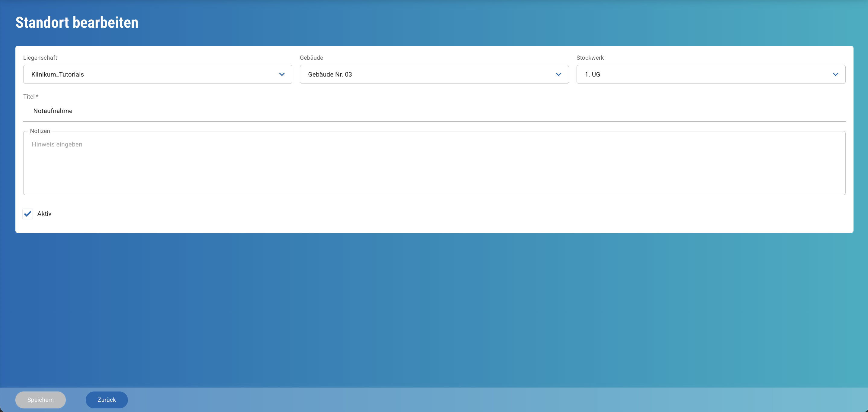Go back with the Zurück button
868x412 pixels.
[x=107, y=400]
